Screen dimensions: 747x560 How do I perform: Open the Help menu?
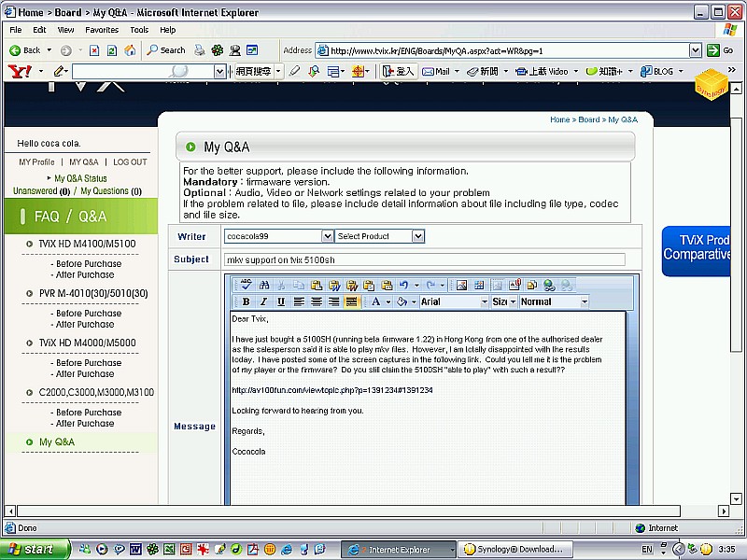coord(168,30)
